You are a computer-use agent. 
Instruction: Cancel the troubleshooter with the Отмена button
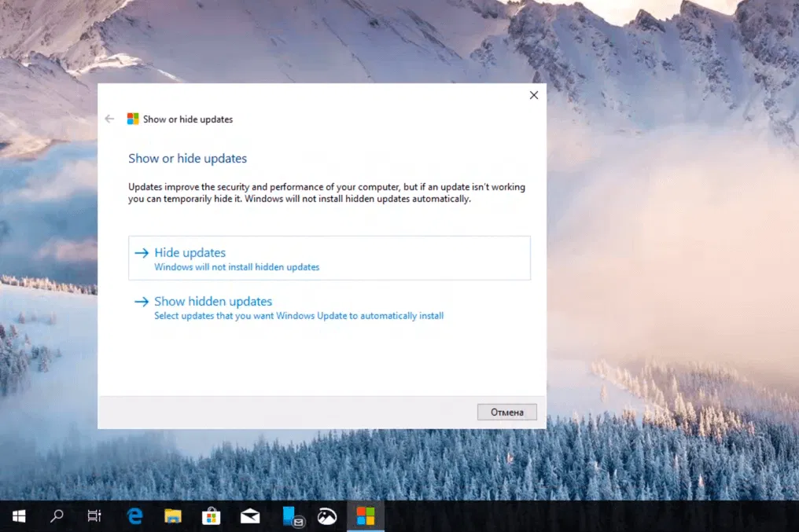pos(506,412)
